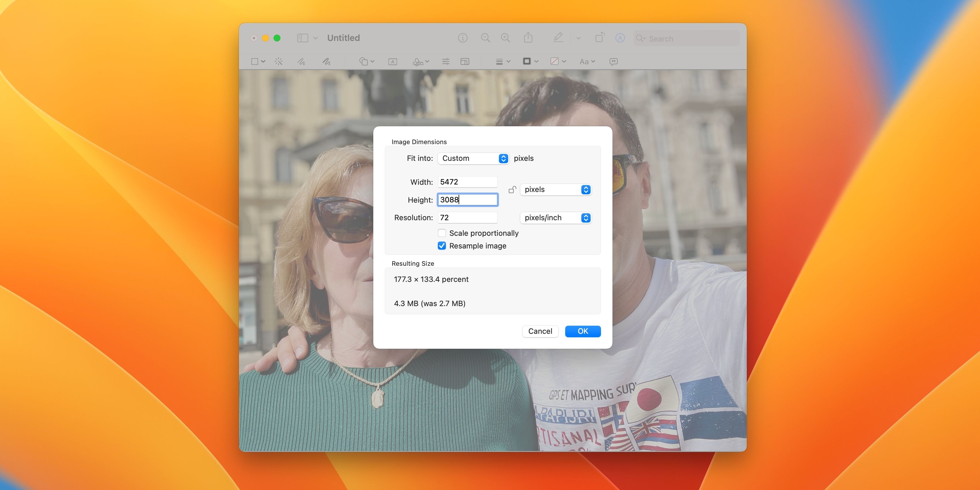Enable the Scale proportionally checkbox
The image size is (980, 490).
(x=442, y=233)
